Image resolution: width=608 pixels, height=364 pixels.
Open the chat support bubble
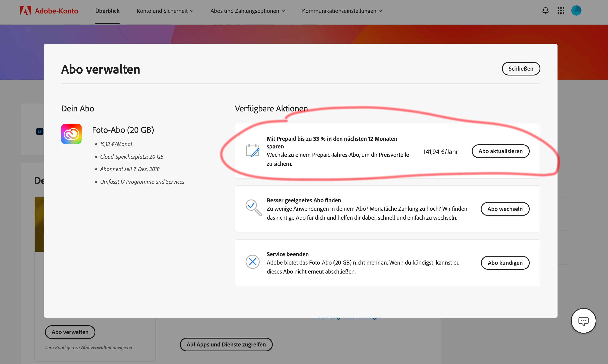pos(583,321)
